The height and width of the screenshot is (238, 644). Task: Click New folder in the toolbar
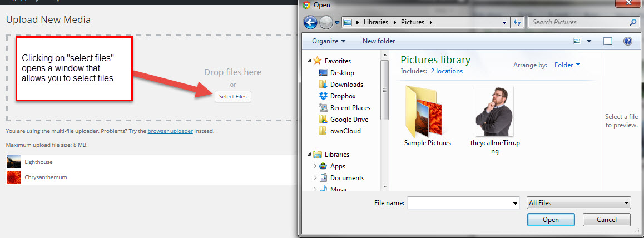click(379, 41)
